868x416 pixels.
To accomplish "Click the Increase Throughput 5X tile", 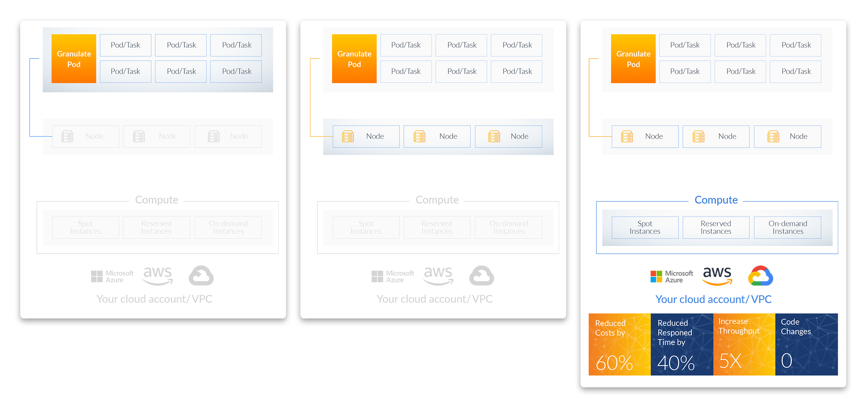I will pos(744,345).
